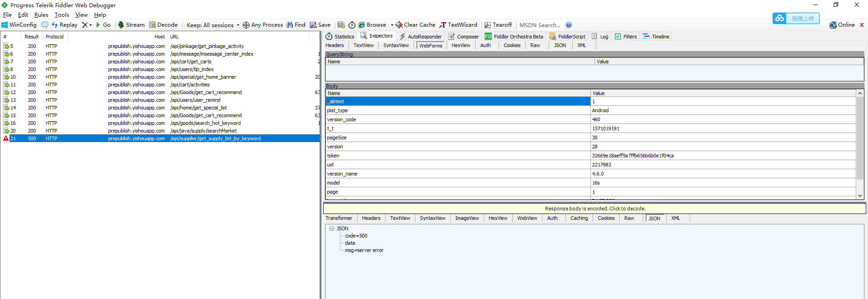868x299 pixels.
Task: Click the comment bubble toolbar icon
Action: [x=45, y=25]
